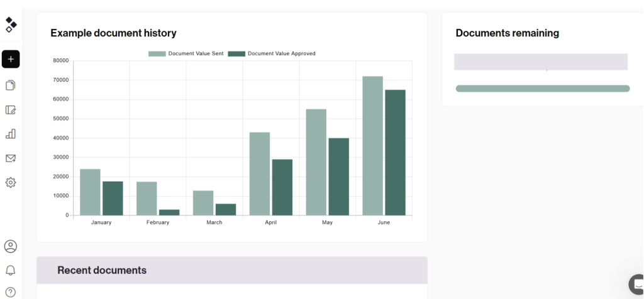
Task: Click the black plus create button
Action: pyautogui.click(x=11, y=59)
